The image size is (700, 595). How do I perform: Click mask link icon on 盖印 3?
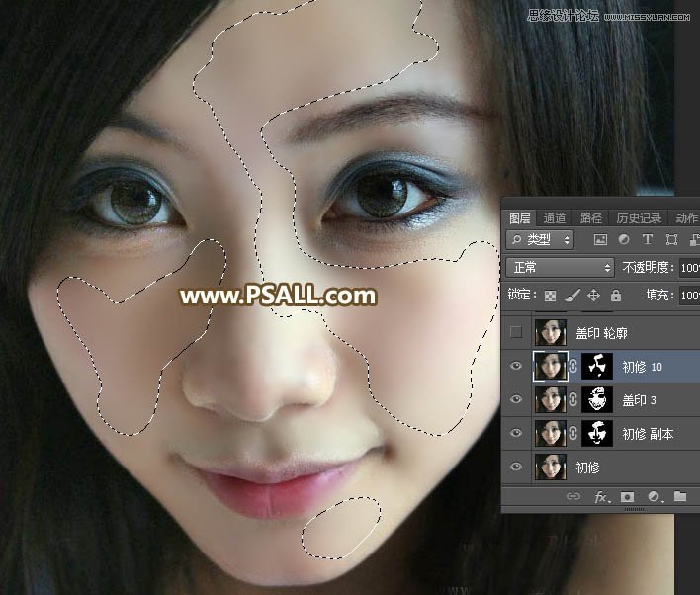[x=573, y=399]
